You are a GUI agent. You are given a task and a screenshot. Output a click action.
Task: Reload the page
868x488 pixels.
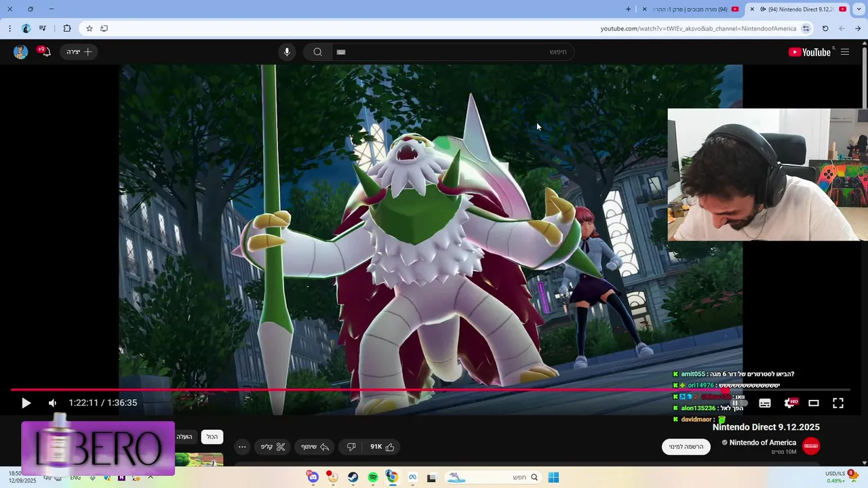[x=825, y=28]
